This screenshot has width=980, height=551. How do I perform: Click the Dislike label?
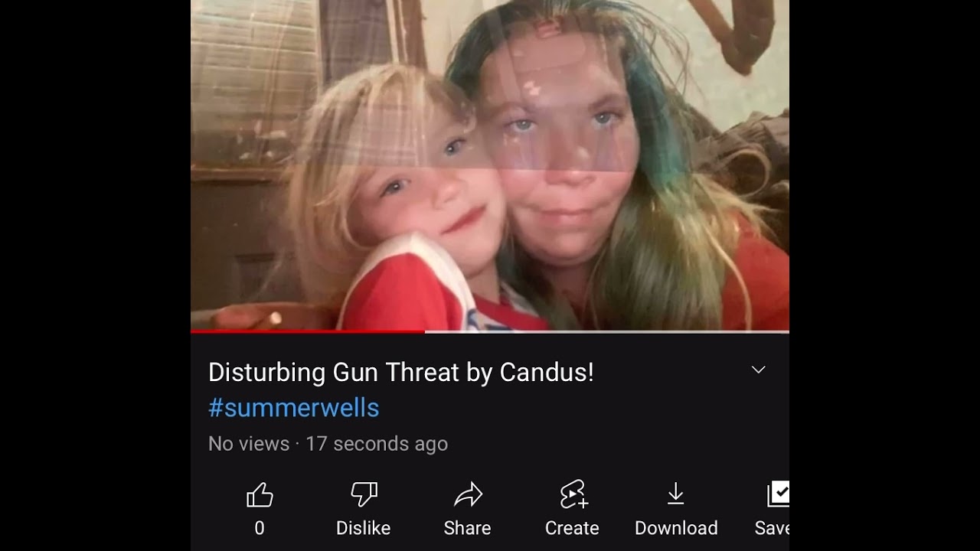pos(364,528)
